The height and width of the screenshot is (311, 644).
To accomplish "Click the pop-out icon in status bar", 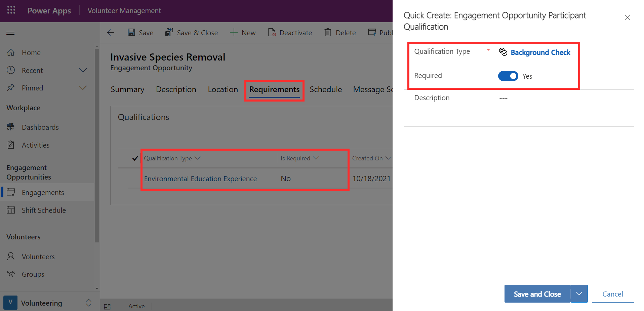I will click(x=108, y=306).
